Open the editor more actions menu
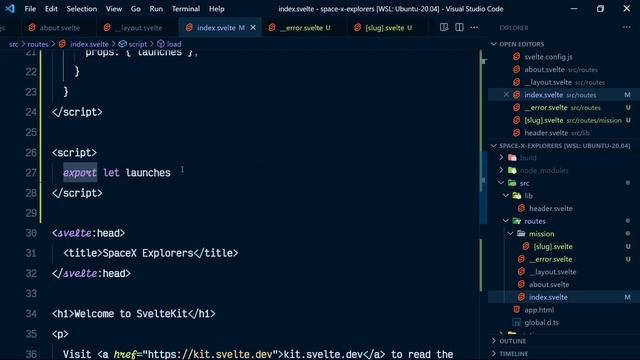This screenshot has height=360, width=640. (x=474, y=27)
